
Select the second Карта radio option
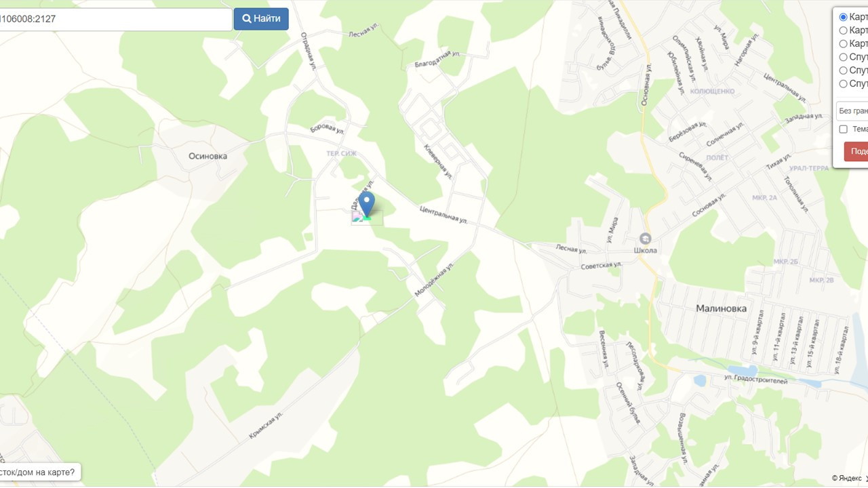844,30
